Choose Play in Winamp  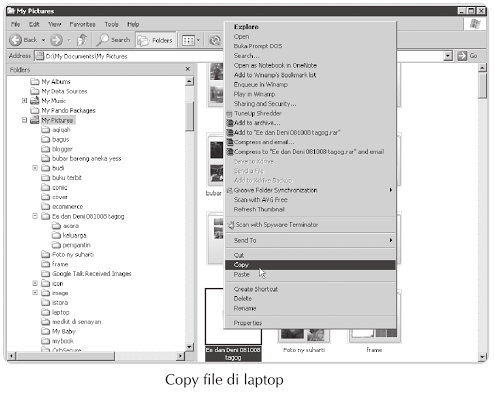coord(310,94)
